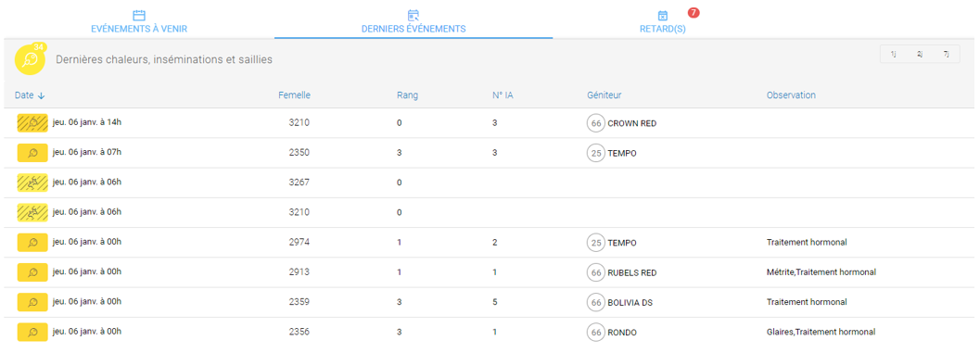Click female number 2974
The image size is (980, 353).
(x=299, y=243)
